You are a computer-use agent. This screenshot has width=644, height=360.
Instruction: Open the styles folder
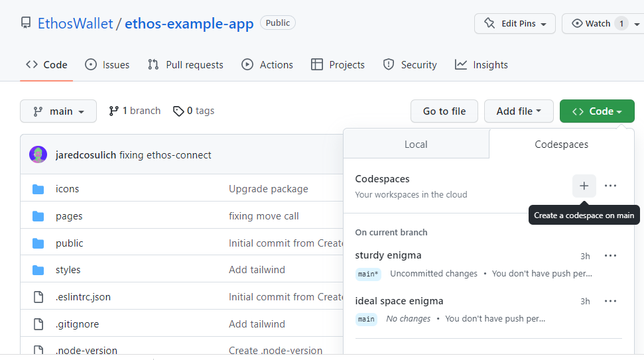click(68, 270)
